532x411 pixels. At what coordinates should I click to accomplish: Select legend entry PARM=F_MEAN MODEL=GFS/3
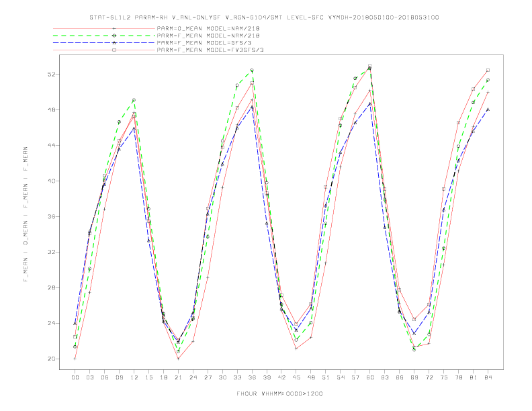point(204,43)
